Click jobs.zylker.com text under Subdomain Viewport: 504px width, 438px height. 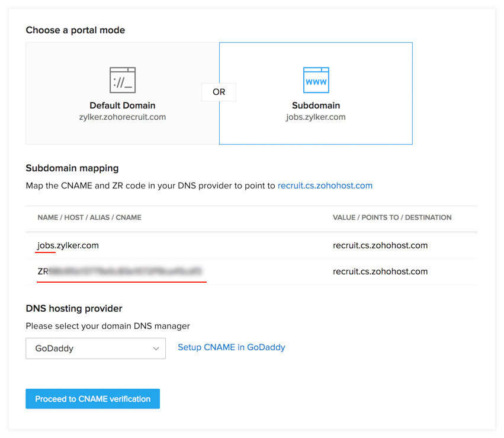[x=316, y=117]
